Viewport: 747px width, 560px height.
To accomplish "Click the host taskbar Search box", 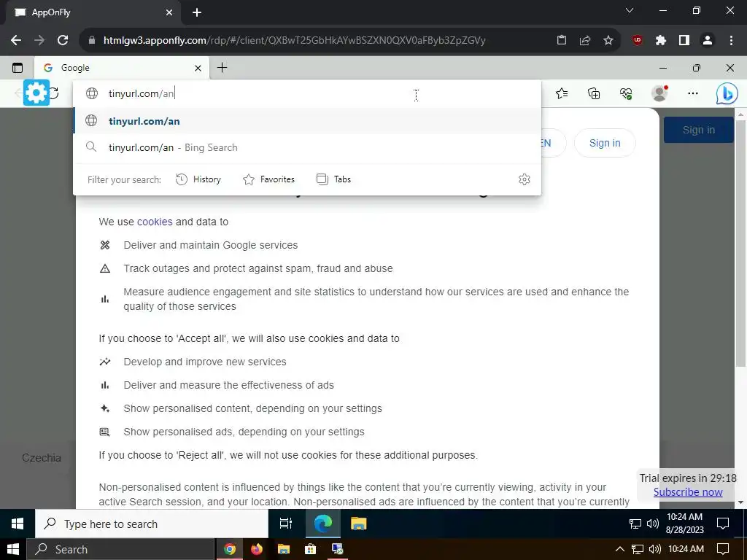I will tap(120, 549).
